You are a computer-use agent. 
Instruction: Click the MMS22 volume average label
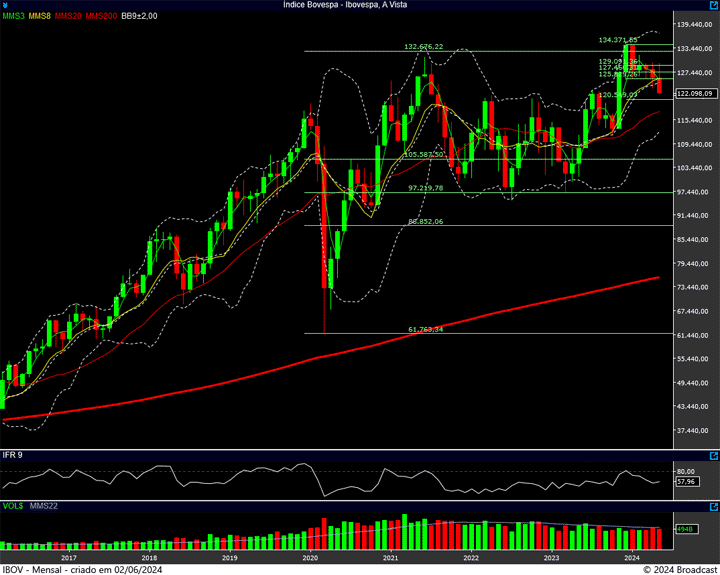click(x=44, y=506)
